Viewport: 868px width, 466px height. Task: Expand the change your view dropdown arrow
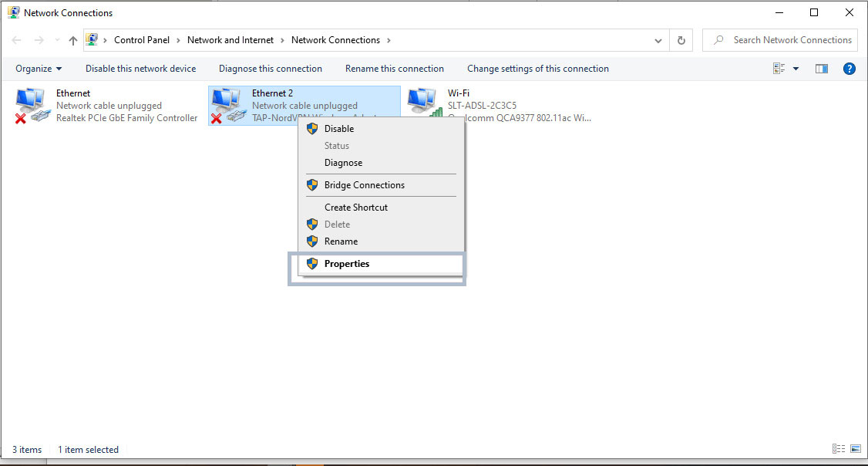[796, 69]
